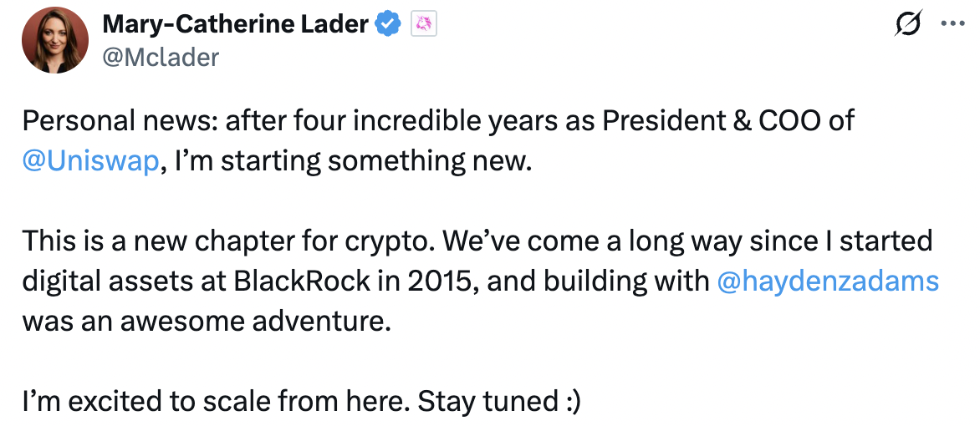
Task: Click the "was an awesome adventure" line
Action: point(207,322)
